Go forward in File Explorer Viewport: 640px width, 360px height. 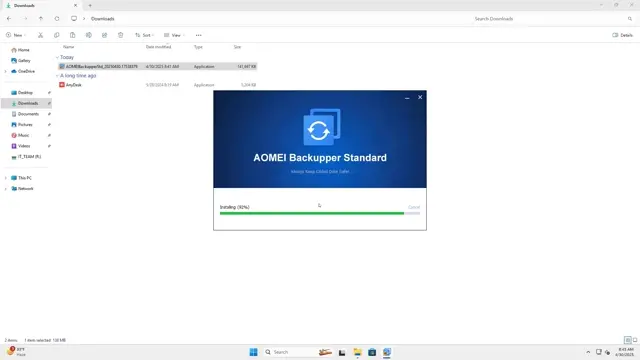coord(25,19)
